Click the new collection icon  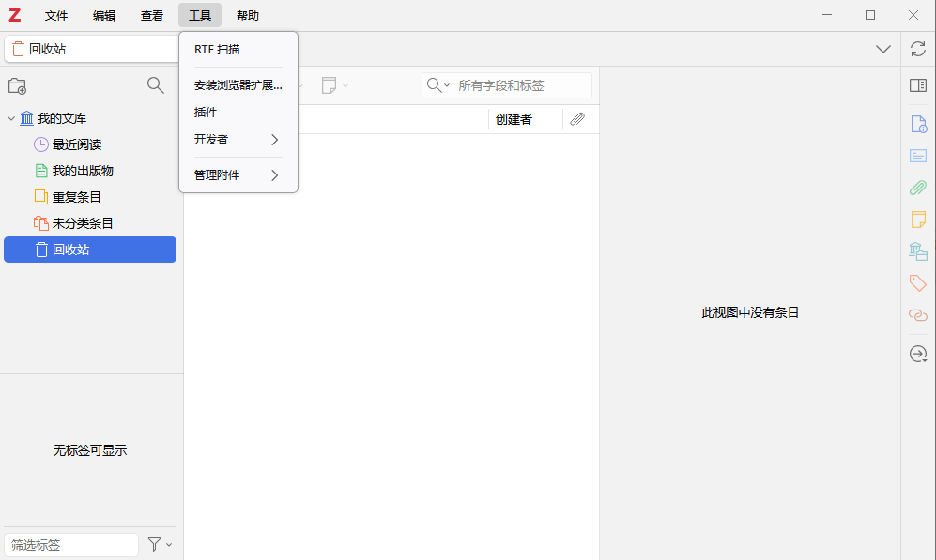[x=17, y=86]
